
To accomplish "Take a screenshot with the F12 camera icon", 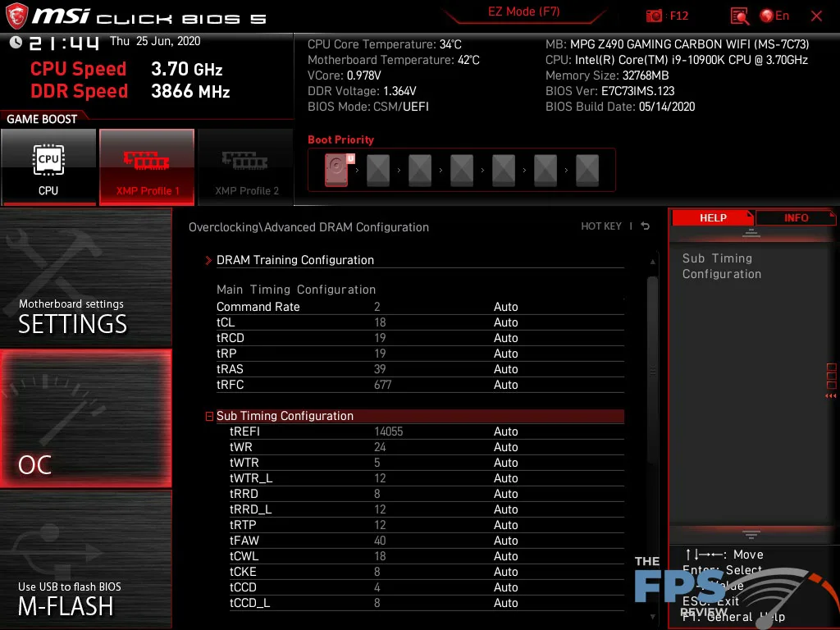I will point(654,16).
